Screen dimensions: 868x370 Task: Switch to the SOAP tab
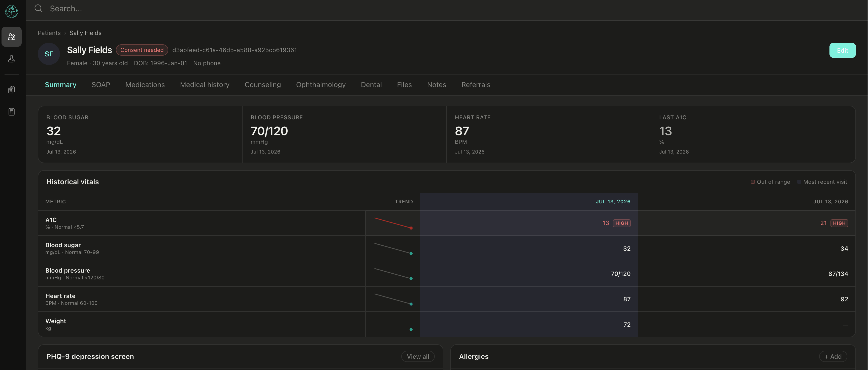tap(101, 85)
